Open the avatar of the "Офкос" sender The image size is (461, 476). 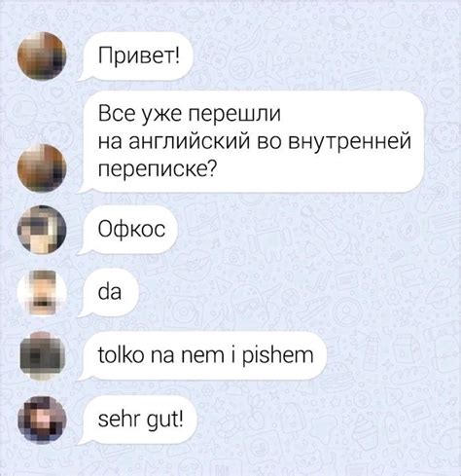[x=42, y=230]
